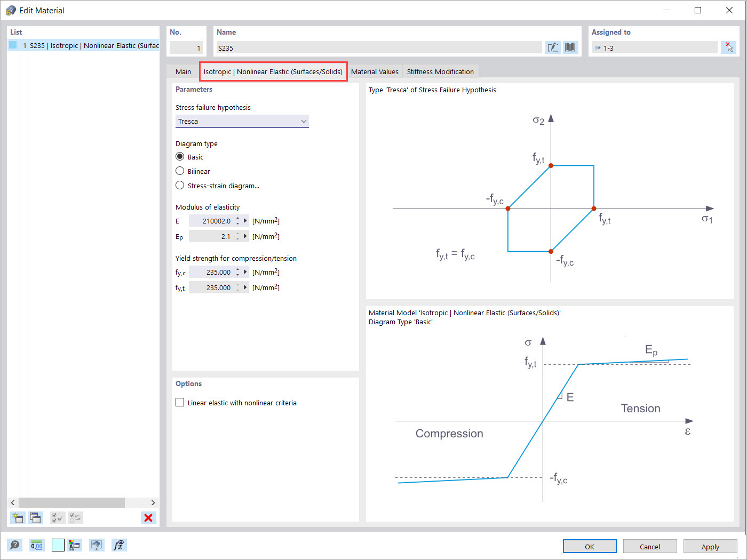Screen dimensions: 747x560
Task: Enable linear elastic with nonlinear criteria
Action: [180, 402]
